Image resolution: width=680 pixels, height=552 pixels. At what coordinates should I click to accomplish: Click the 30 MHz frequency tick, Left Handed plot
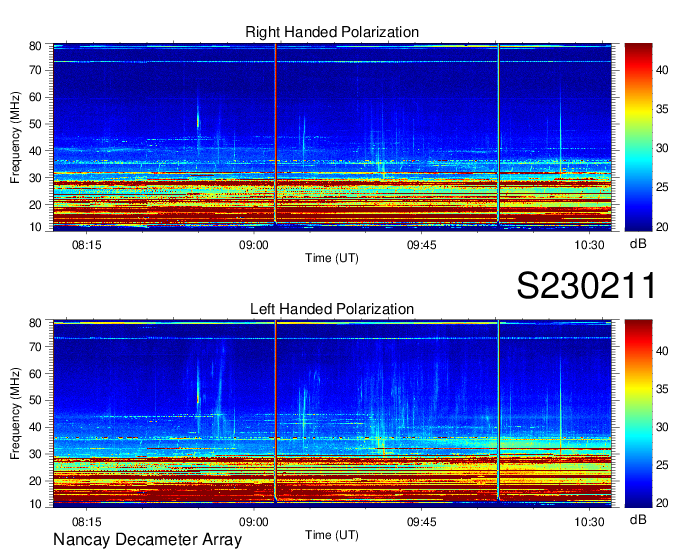[x=35, y=454]
